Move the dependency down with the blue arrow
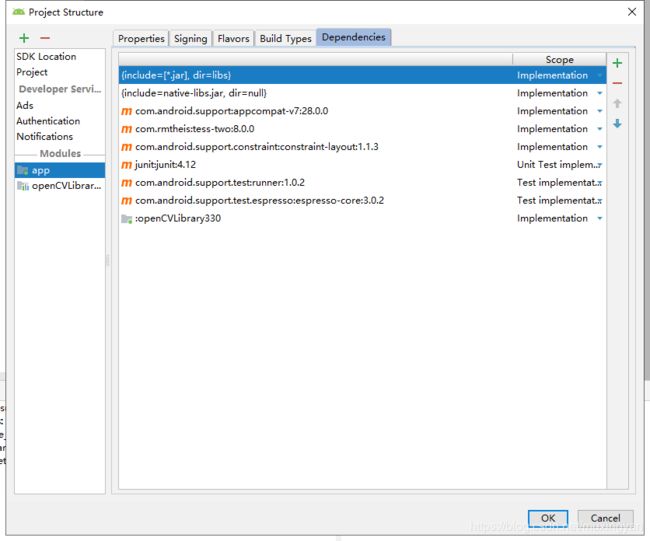 point(617,124)
